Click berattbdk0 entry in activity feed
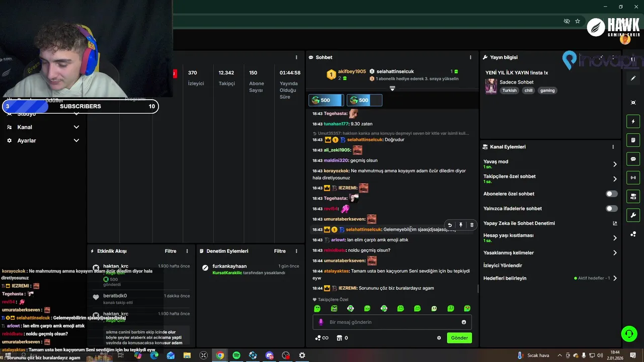 [115, 296]
